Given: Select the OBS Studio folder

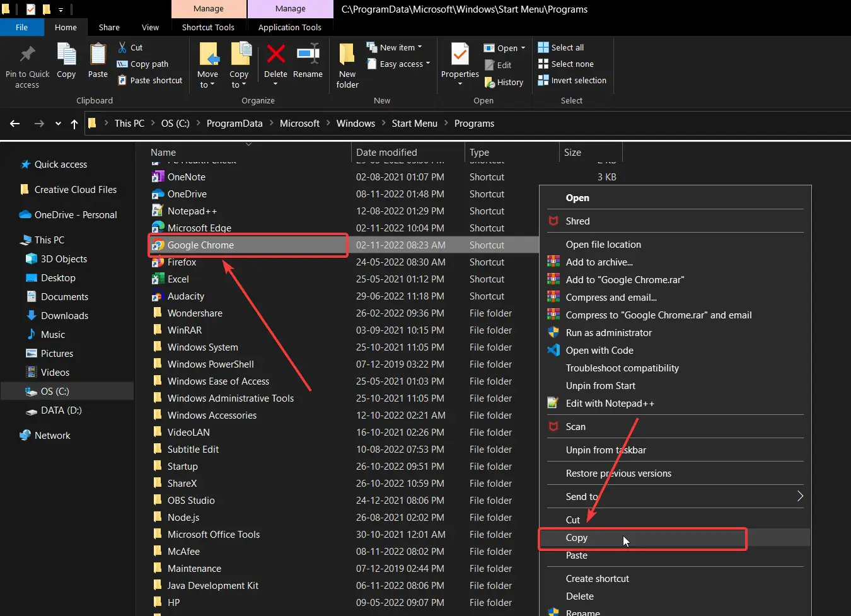Looking at the screenshot, I should (x=184, y=501).
